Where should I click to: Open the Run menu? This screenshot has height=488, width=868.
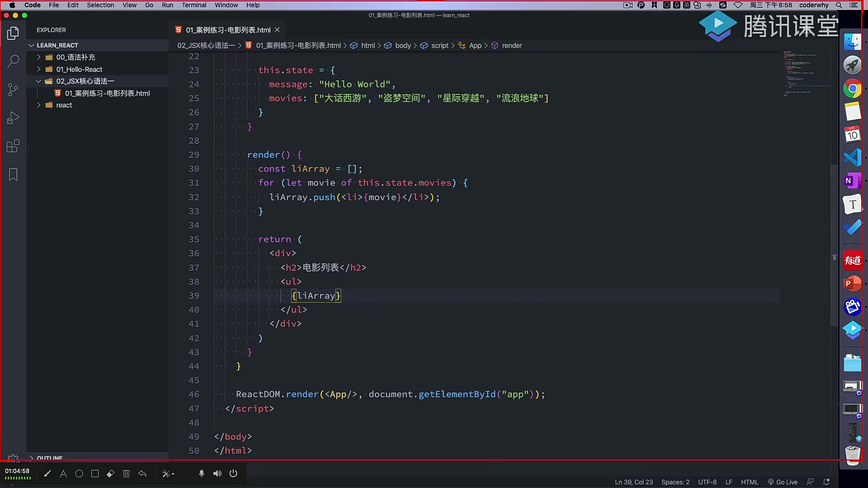click(x=167, y=5)
